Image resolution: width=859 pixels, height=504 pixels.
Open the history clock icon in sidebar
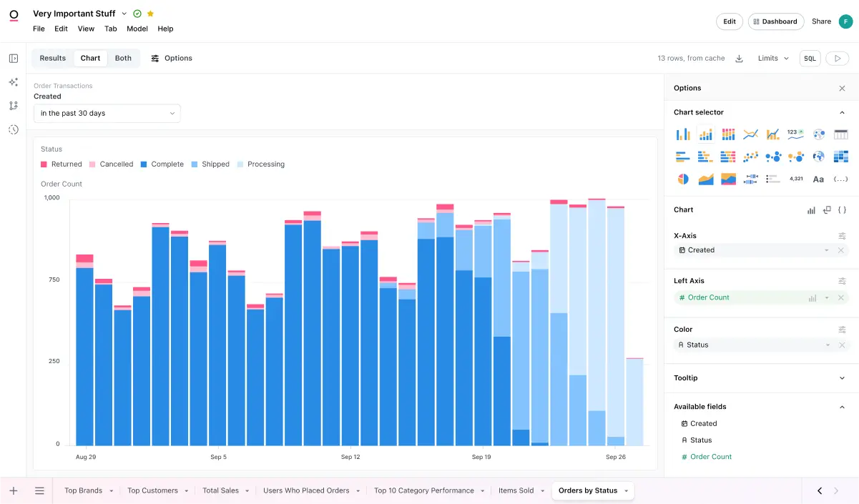tap(14, 129)
